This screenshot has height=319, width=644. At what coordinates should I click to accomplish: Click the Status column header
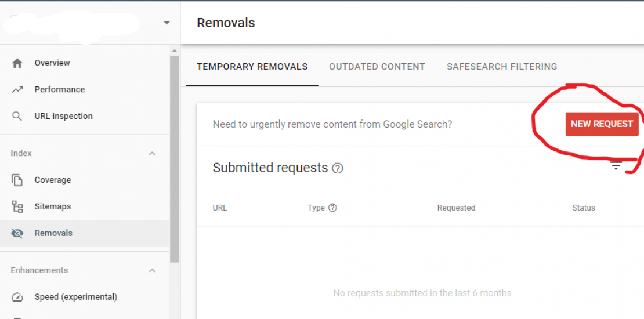(x=583, y=208)
